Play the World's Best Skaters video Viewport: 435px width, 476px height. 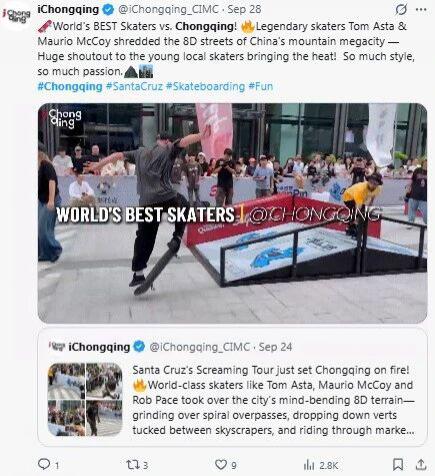[x=232, y=213]
